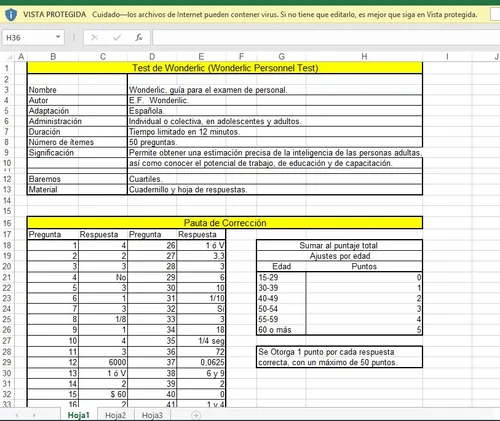The image size is (500, 421).
Task: Select the age range cell '30-39'
Action: click(x=281, y=288)
